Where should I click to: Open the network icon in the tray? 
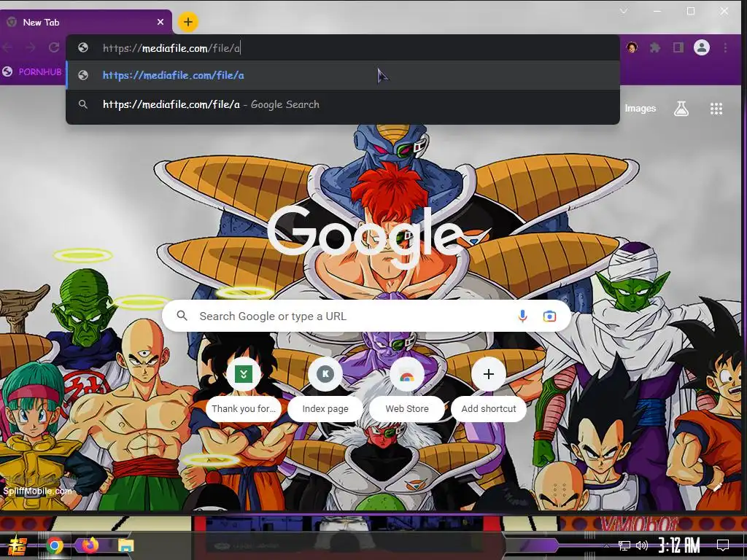tap(624, 545)
